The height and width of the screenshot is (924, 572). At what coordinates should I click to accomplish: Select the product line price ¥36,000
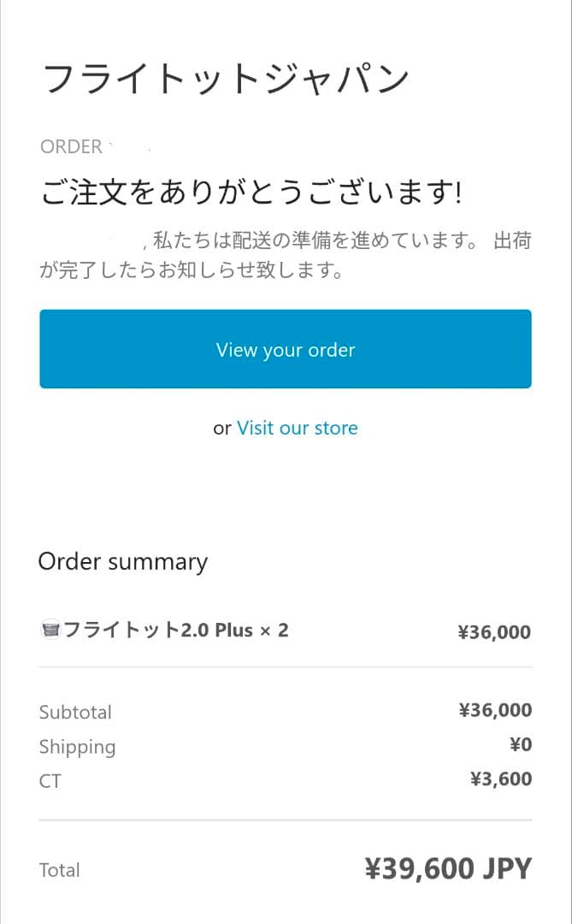[494, 631]
